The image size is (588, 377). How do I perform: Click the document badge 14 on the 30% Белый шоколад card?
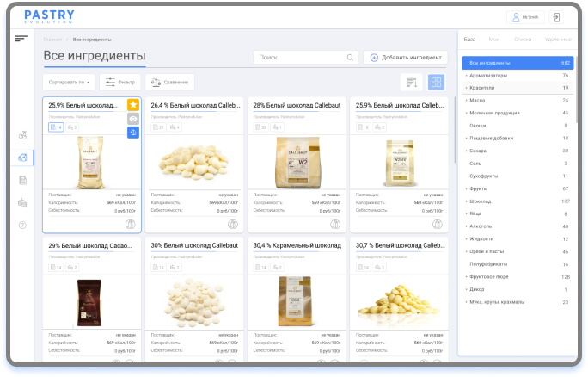pos(159,268)
